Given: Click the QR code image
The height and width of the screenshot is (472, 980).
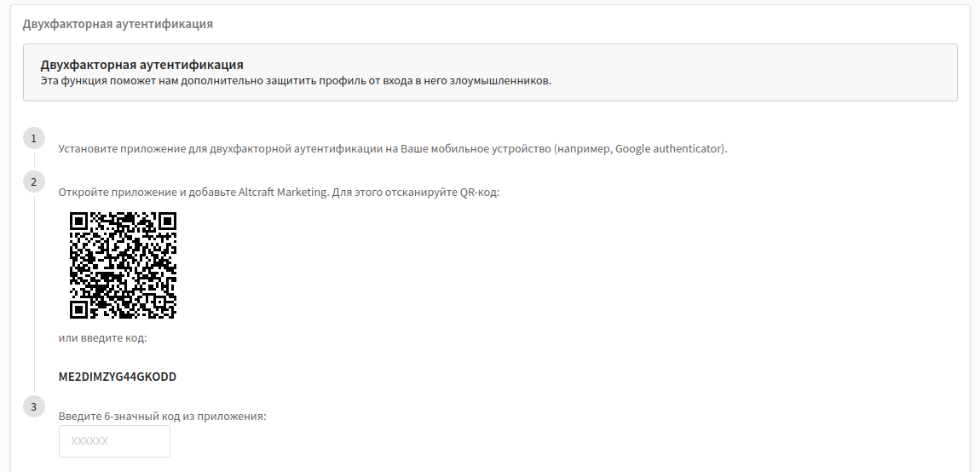Looking at the screenshot, I should pyautogui.click(x=123, y=266).
